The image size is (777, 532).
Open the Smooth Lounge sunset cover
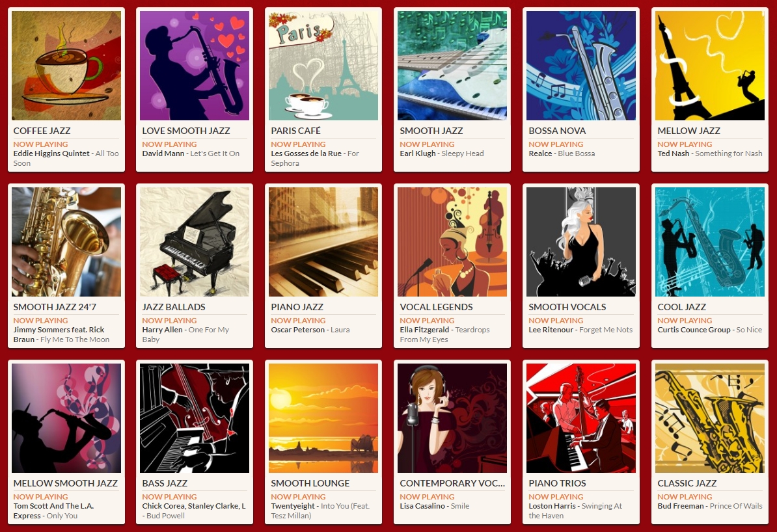323,418
